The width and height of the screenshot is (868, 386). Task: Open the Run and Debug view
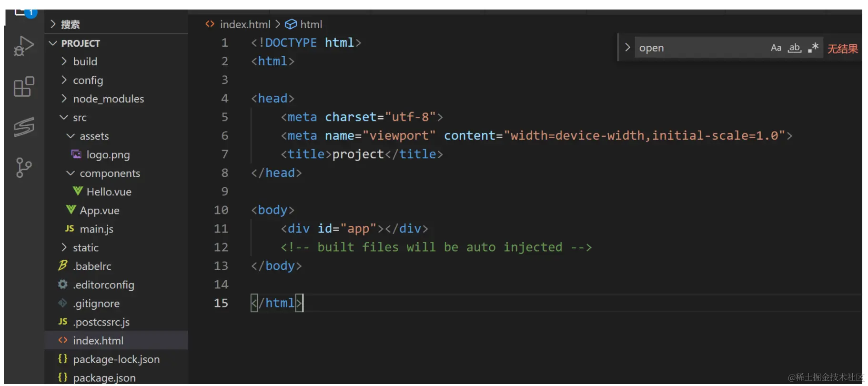(x=24, y=46)
